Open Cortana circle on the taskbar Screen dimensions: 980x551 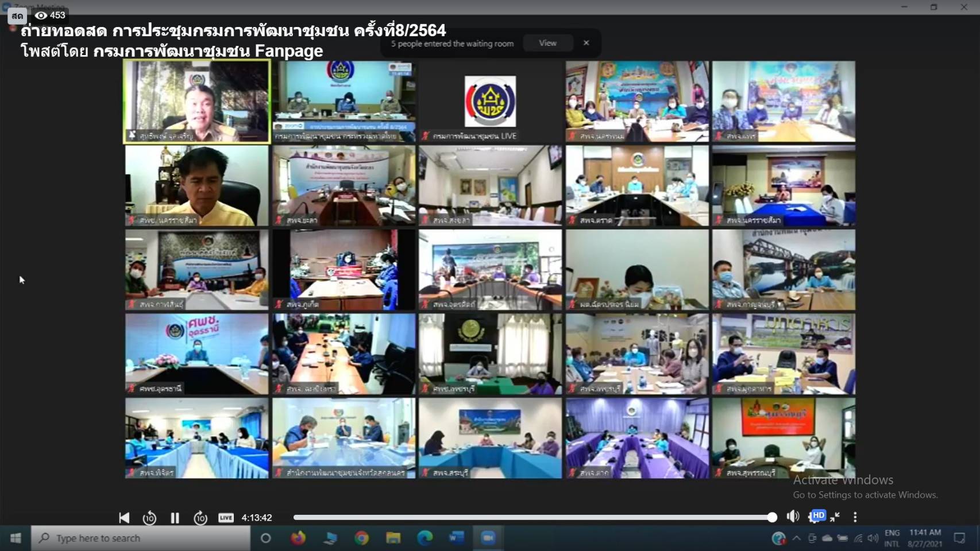pos(265,538)
